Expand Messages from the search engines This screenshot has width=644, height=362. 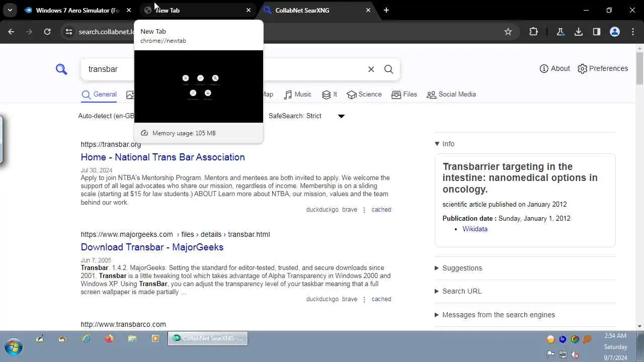click(x=495, y=315)
